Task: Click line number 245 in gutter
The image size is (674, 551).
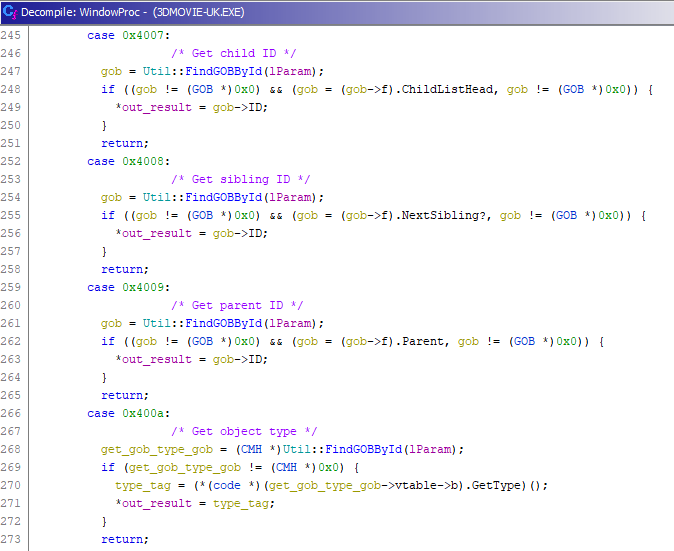Action: (11, 35)
